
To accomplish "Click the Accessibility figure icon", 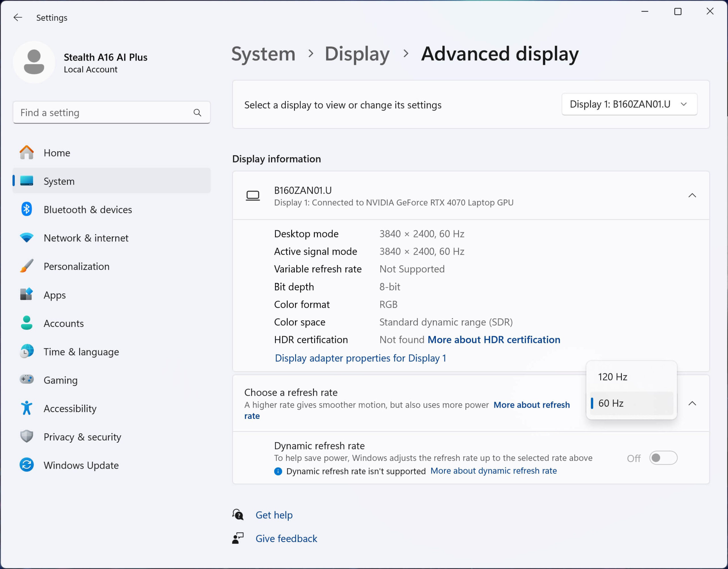I will tap(27, 408).
